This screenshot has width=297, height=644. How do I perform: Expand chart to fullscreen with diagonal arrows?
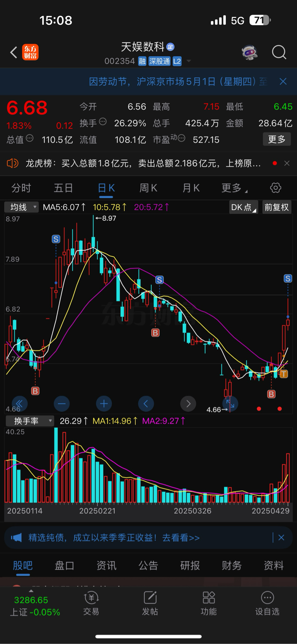(x=230, y=404)
